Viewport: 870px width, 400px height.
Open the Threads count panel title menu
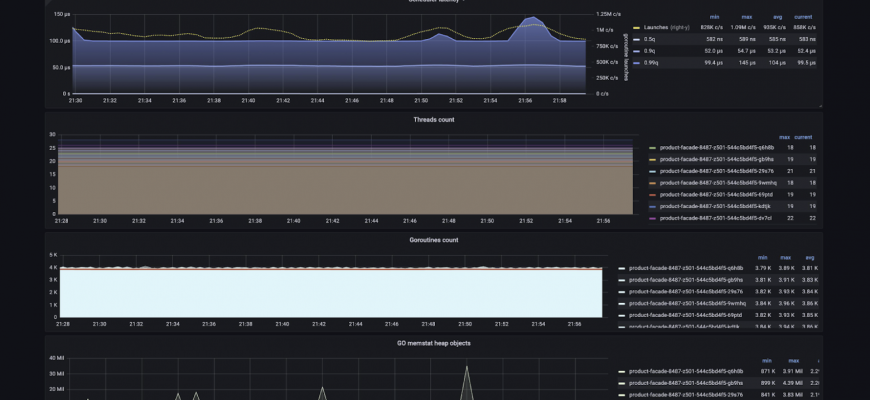pos(433,119)
